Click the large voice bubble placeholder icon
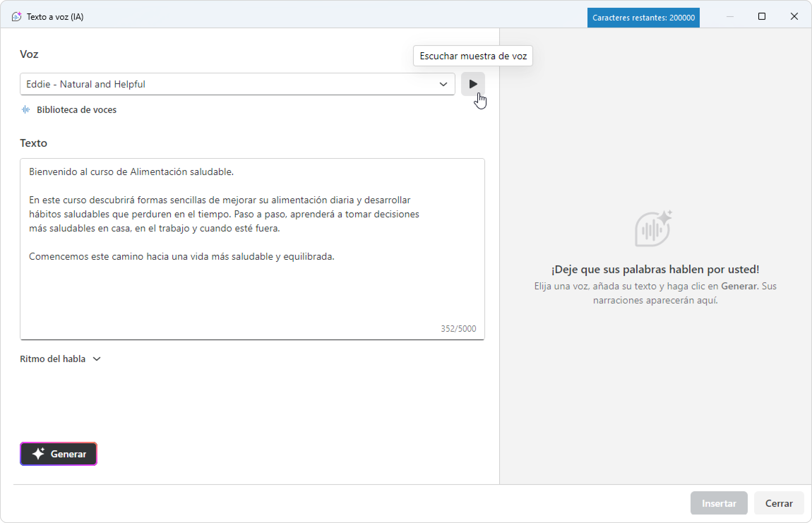This screenshot has width=812, height=523. [x=653, y=228]
